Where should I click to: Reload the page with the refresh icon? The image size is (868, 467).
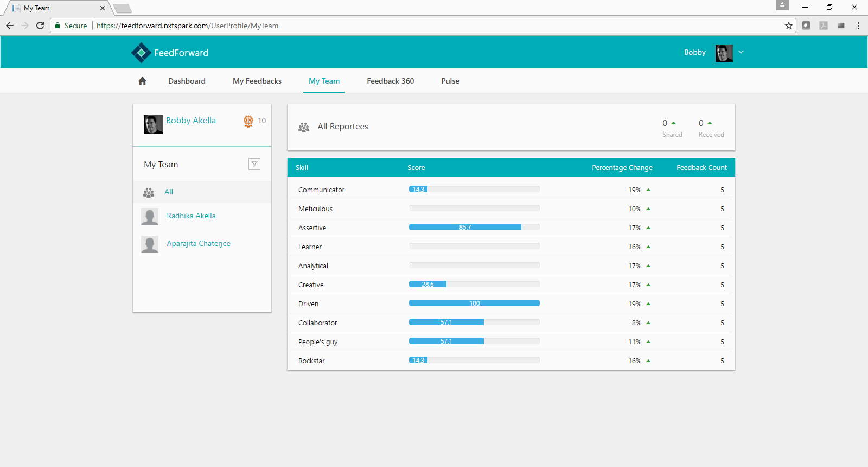point(40,26)
